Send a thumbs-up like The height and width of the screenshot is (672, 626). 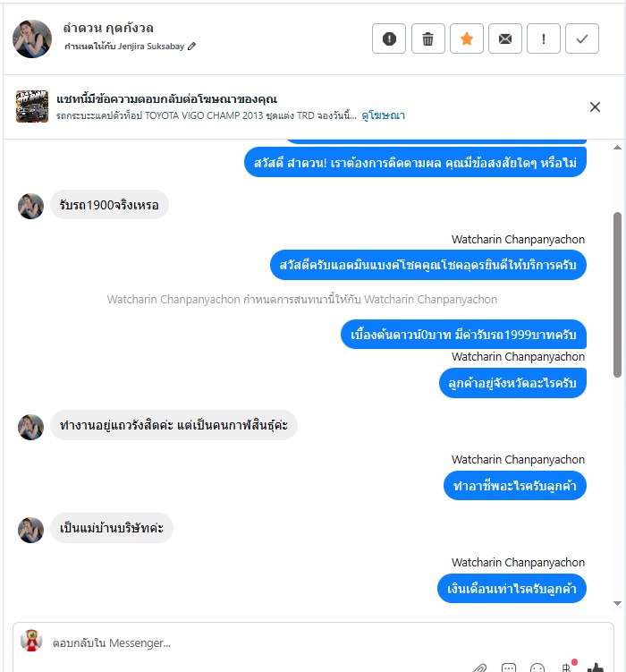pyautogui.click(x=596, y=668)
